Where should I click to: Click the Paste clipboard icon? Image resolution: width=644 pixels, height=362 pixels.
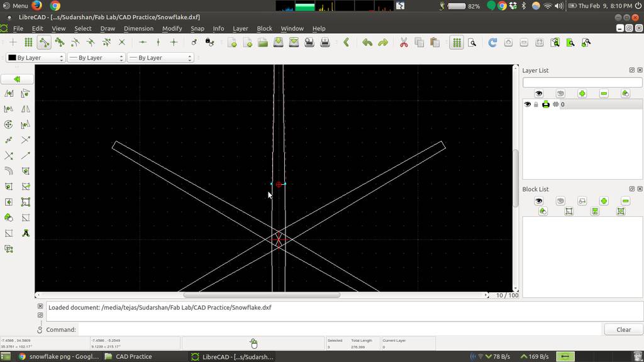point(435,42)
